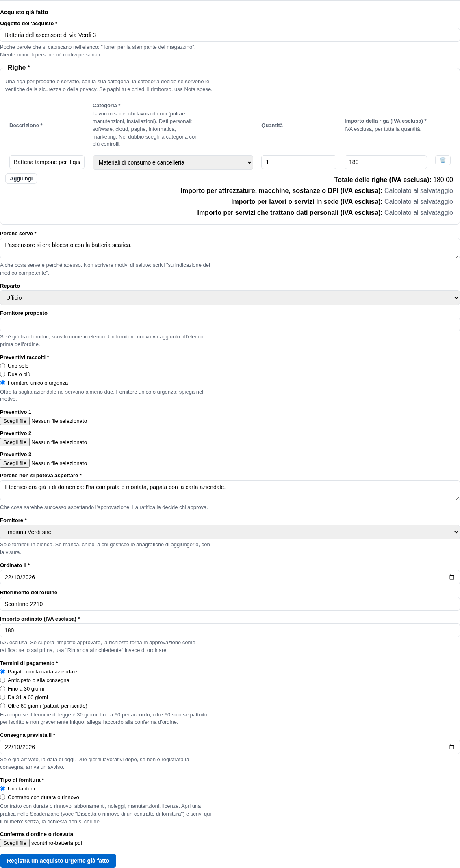Viewport: 460px width, 868px height.
Task: Click the Quantità field of the row
Action: click(x=299, y=162)
